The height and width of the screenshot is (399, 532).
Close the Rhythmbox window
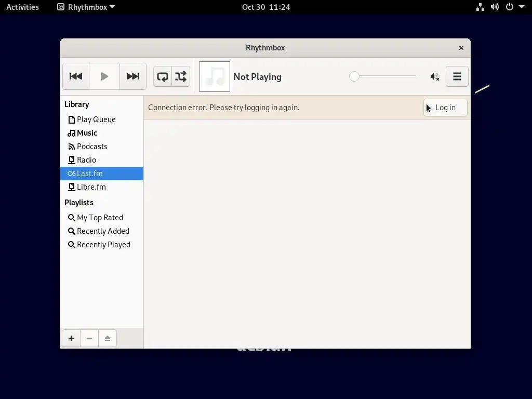click(x=461, y=48)
